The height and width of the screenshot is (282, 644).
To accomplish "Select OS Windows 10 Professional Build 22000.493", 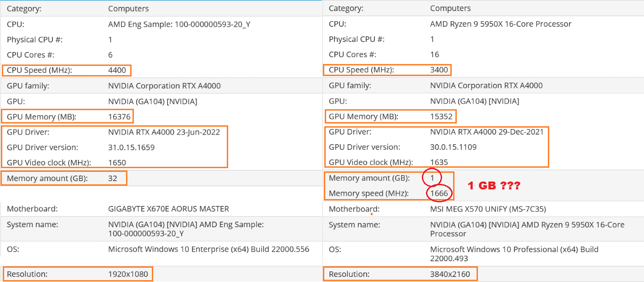I will (x=514, y=254).
